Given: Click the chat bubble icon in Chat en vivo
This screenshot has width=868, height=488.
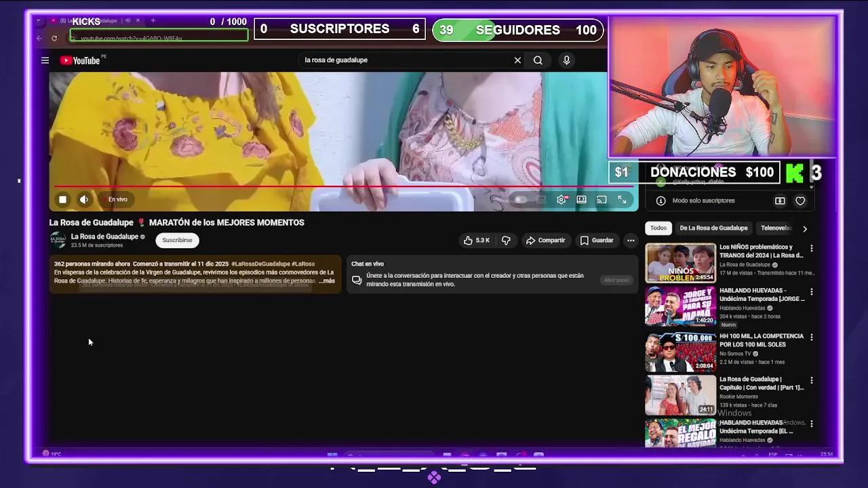Looking at the screenshot, I should click(x=357, y=280).
